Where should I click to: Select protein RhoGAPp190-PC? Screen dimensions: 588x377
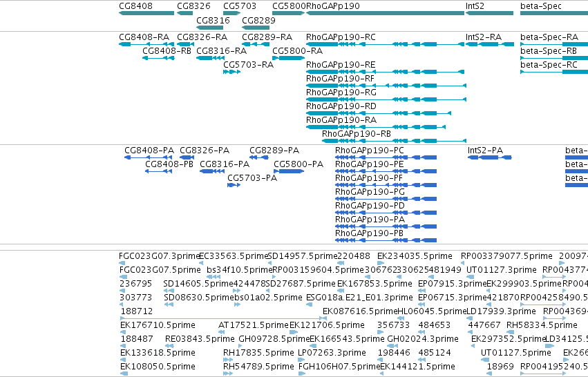(x=386, y=157)
